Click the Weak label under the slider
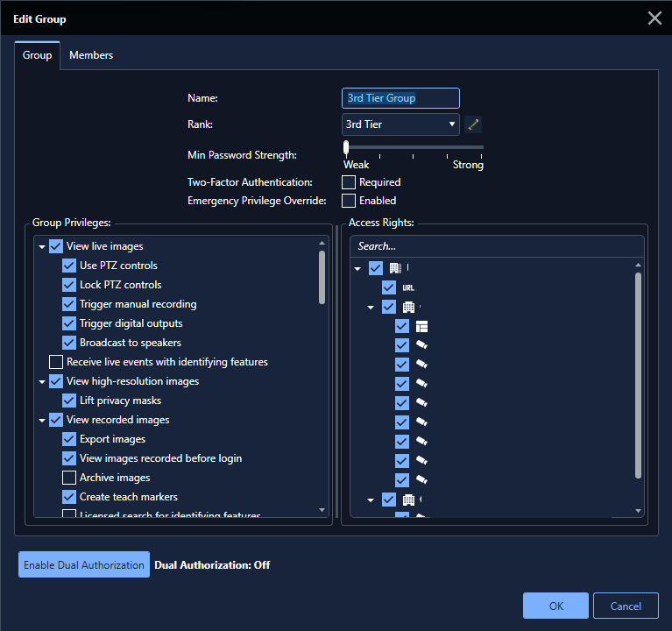 coord(356,165)
